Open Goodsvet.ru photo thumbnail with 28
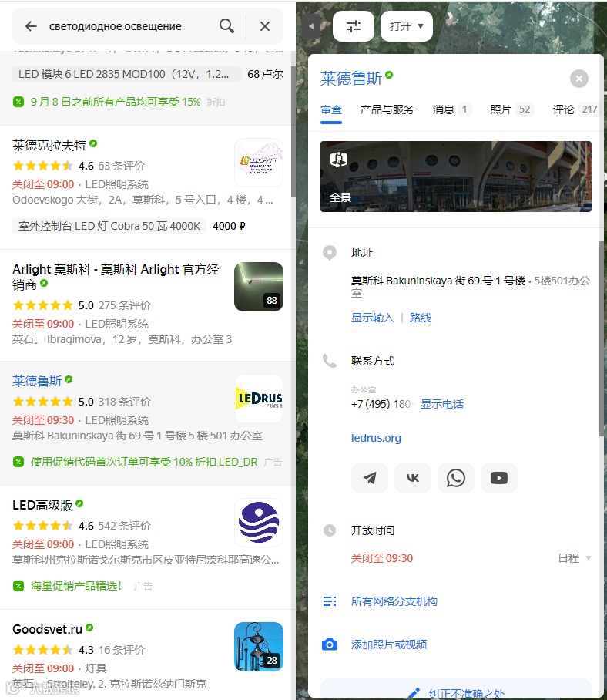 coord(259,647)
